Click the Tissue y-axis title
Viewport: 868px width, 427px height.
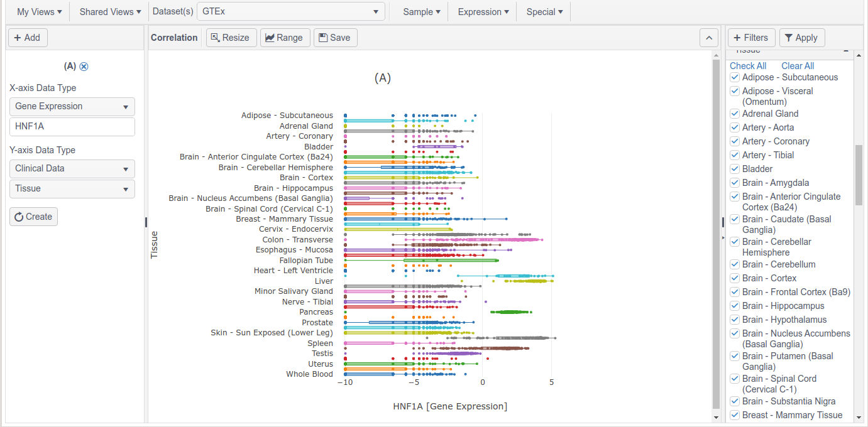click(x=154, y=245)
